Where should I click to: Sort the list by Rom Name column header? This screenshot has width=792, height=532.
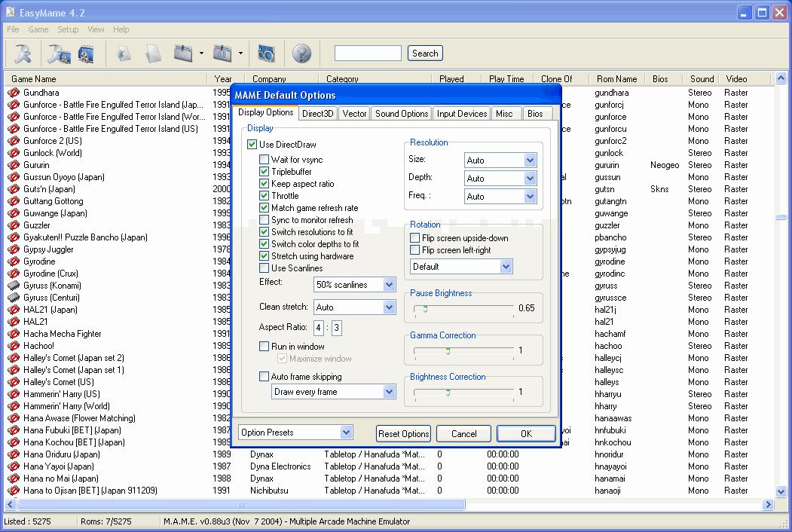pos(616,79)
